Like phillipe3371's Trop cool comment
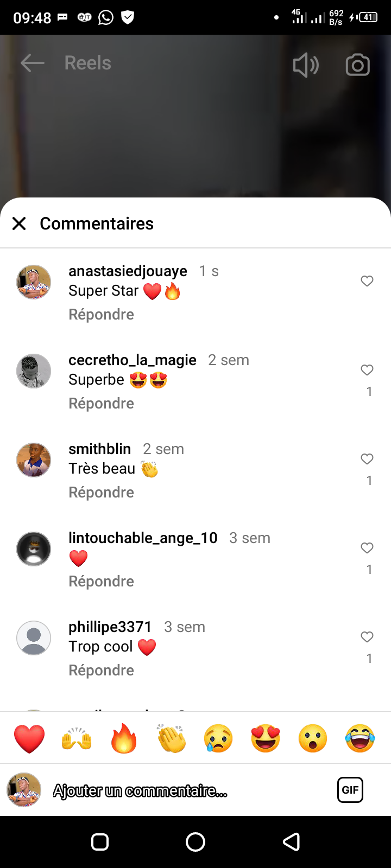 (x=367, y=637)
